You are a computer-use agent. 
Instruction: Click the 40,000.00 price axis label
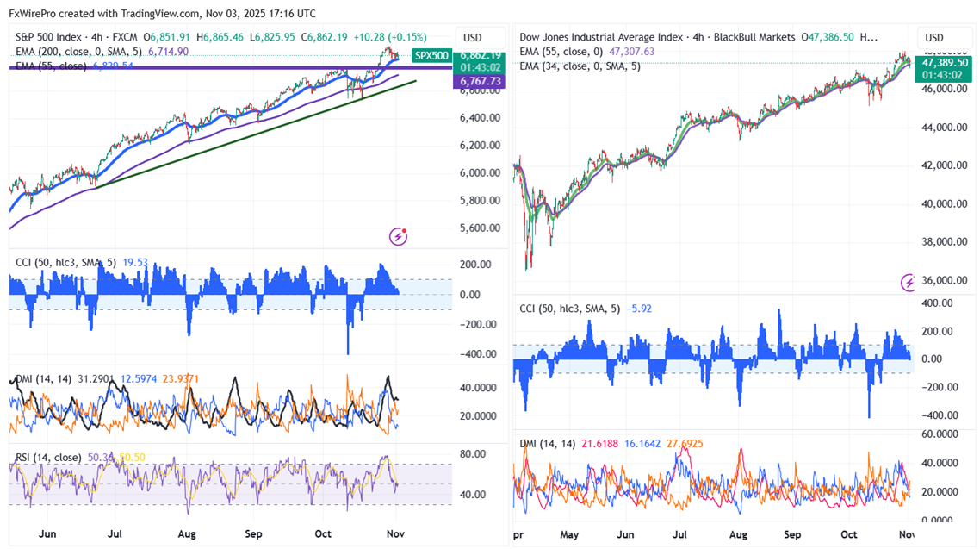[945, 203]
